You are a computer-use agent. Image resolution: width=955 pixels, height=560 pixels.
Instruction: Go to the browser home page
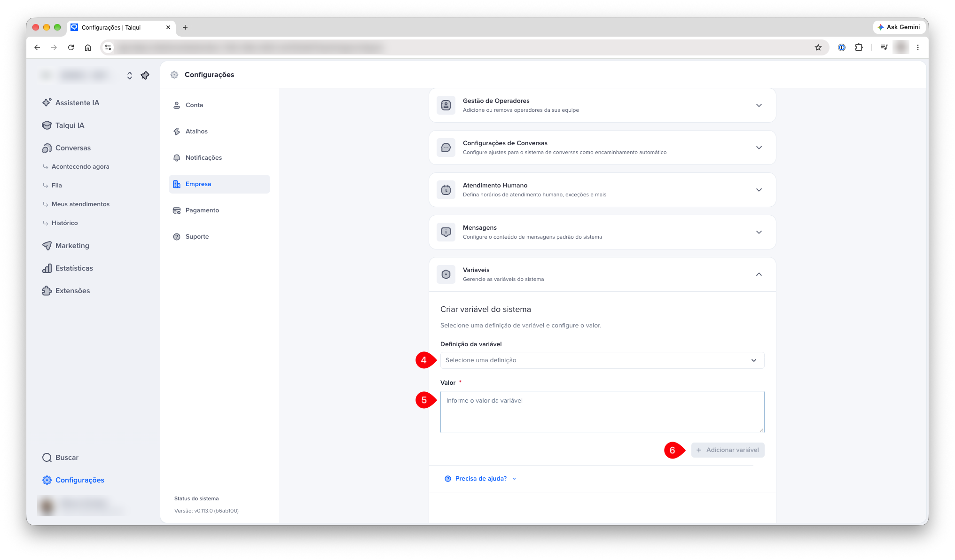click(x=88, y=47)
